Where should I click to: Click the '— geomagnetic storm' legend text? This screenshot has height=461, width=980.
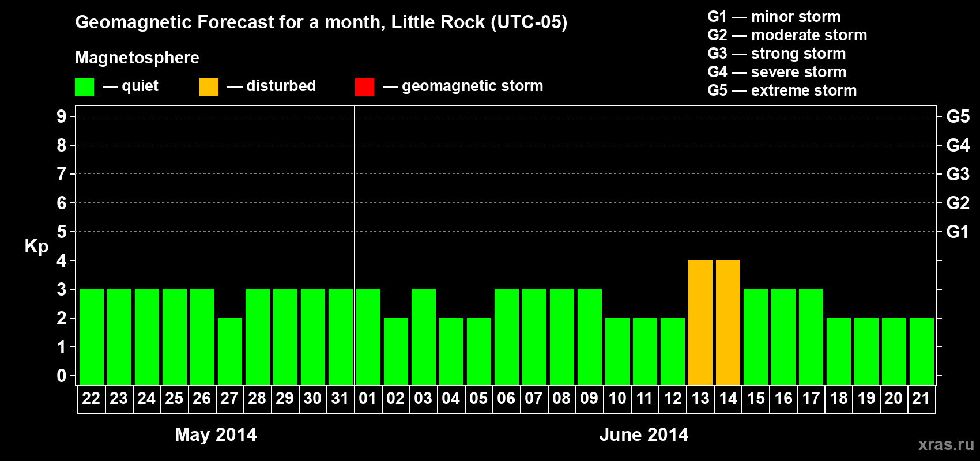(x=463, y=86)
